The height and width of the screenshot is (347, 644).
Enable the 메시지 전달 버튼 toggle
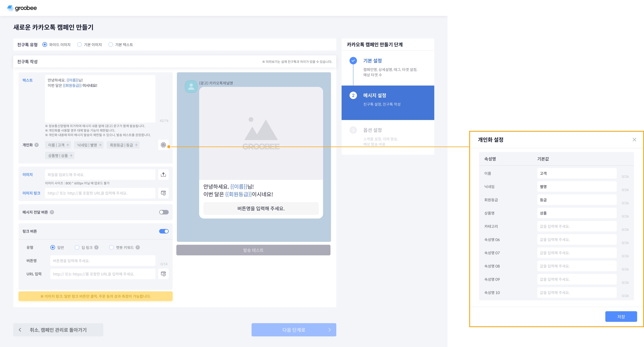164,212
